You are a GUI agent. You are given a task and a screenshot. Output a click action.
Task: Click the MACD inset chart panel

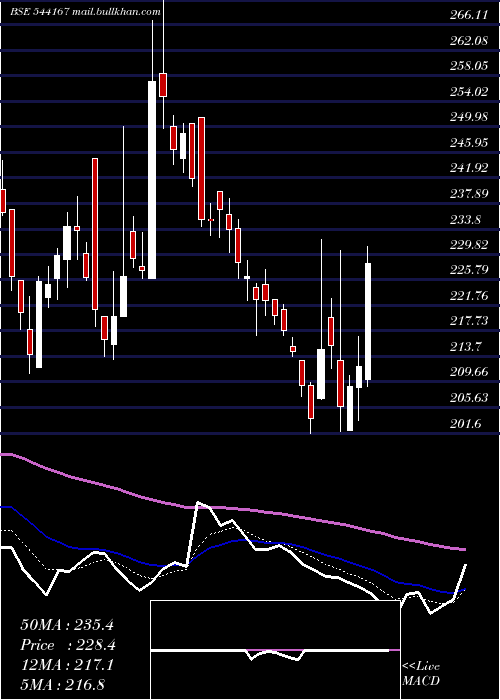click(x=275, y=650)
